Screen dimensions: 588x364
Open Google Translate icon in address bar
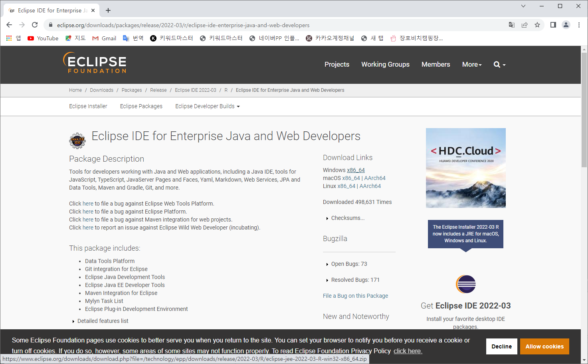(512, 25)
